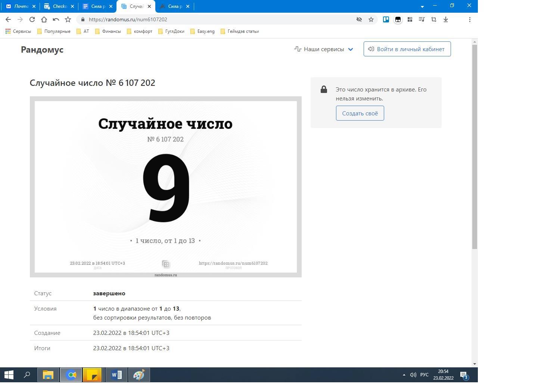Open the tab search dropdown arrow

pos(422,6)
